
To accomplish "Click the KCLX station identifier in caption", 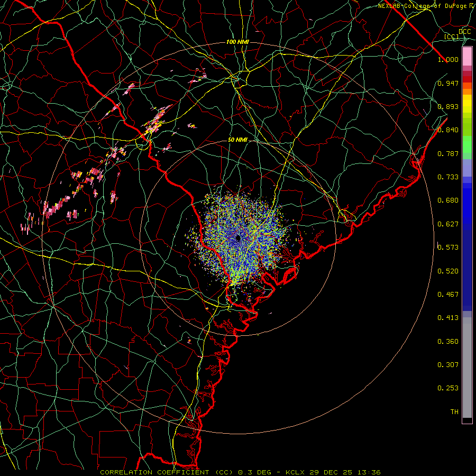I will pos(295,472).
